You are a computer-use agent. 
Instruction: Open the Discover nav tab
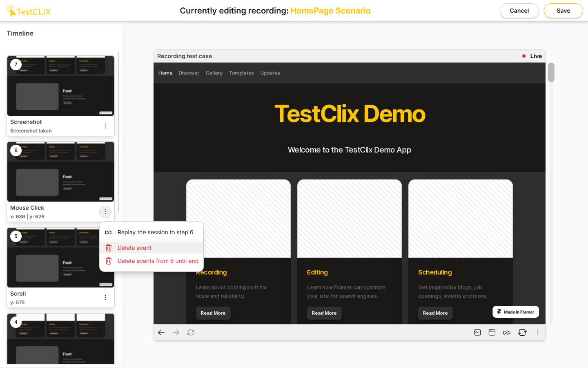tap(189, 73)
